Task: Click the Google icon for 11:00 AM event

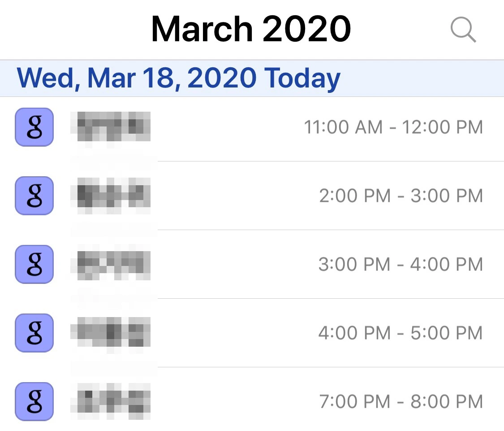Action: pos(34,127)
